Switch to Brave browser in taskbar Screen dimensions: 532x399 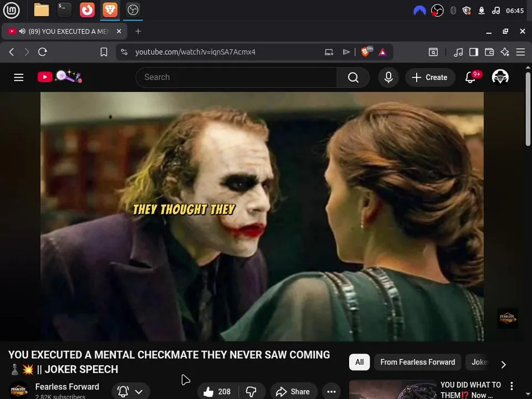(110, 10)
